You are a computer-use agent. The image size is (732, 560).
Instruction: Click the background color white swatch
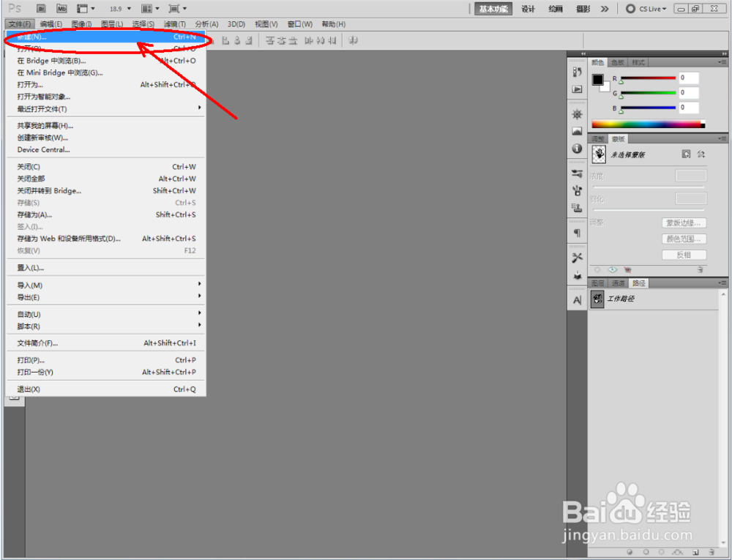tap(606, 88)
